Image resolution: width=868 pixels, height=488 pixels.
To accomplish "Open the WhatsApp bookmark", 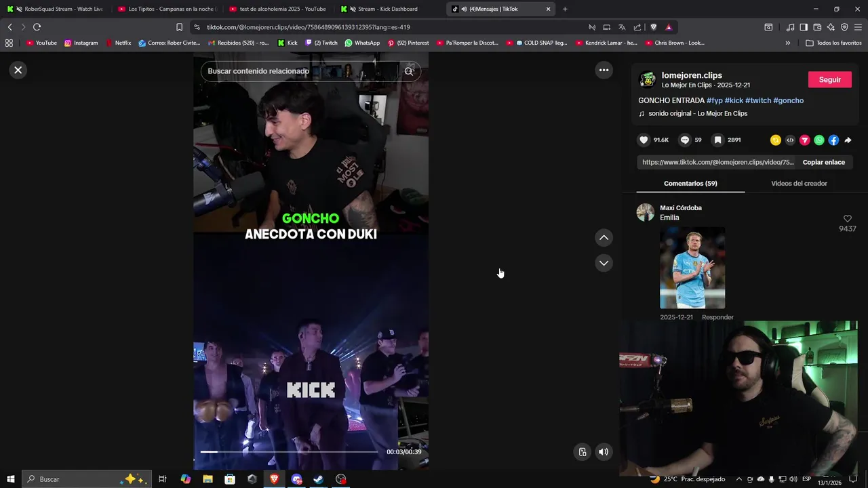I will 362,43.
